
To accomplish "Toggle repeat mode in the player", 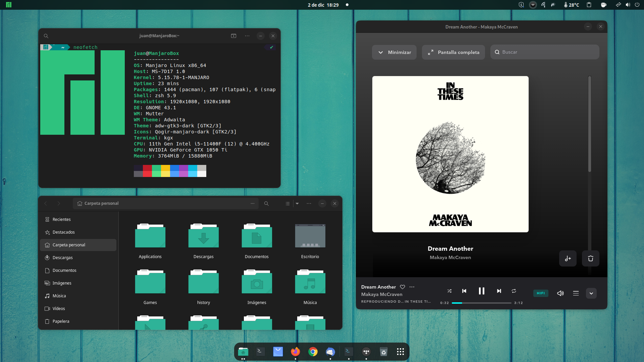I will pyautogui.click(x=514, y=291).
